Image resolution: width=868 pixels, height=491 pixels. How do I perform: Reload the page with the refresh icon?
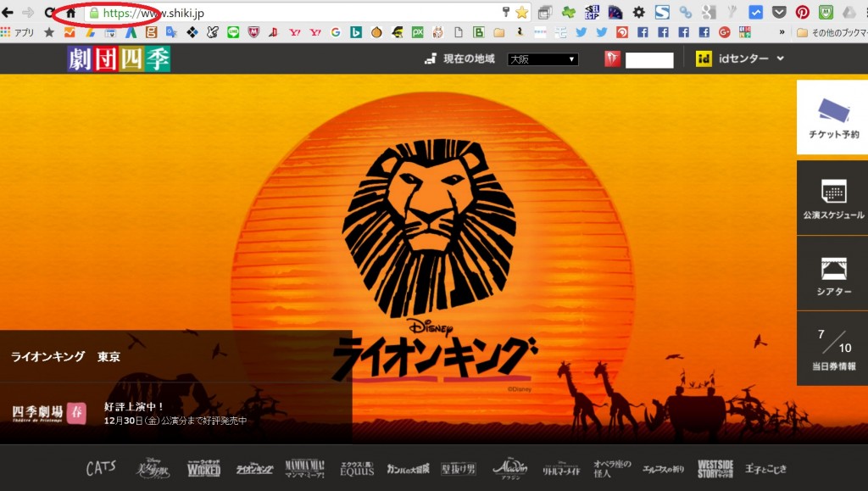(x=49, y=12)
